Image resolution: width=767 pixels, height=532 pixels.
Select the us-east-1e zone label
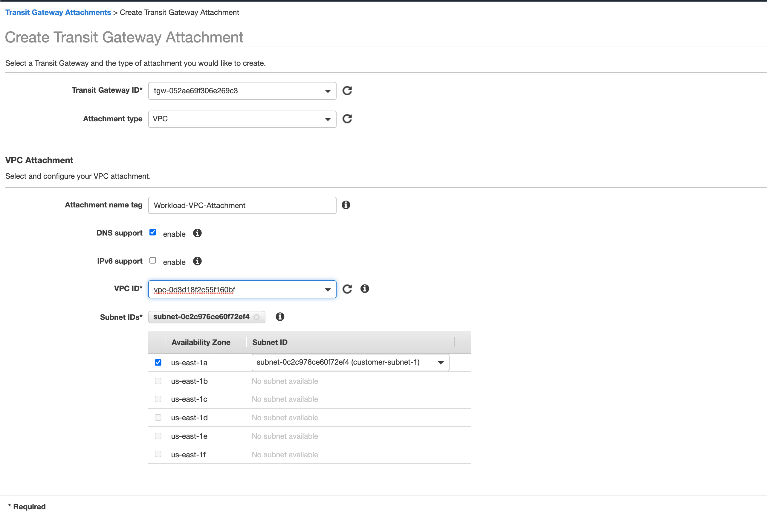[189, 436]
